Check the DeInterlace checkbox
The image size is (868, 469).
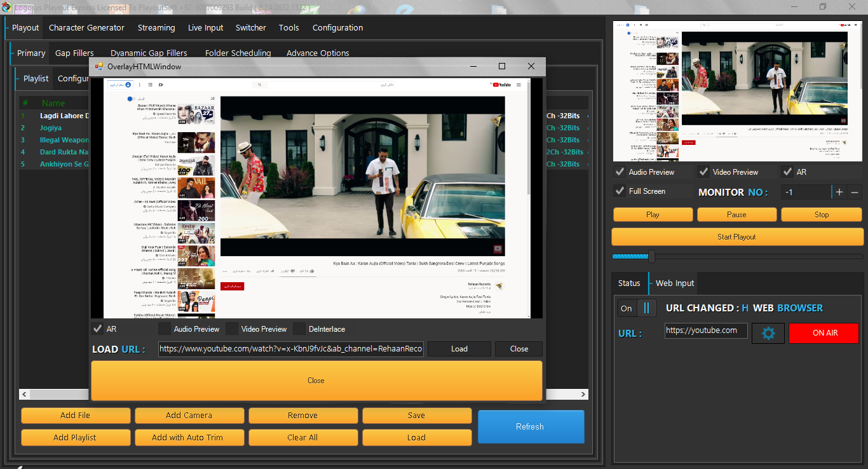pyautogui.click(x=299, y=329)
